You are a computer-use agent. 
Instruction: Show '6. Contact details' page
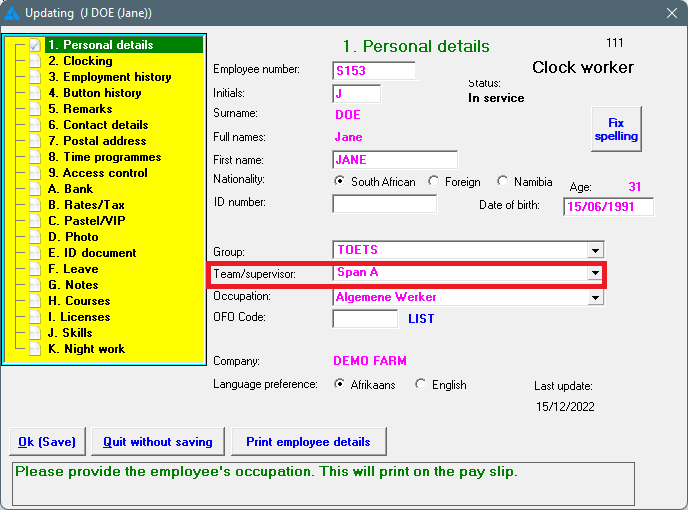point(98,125)
